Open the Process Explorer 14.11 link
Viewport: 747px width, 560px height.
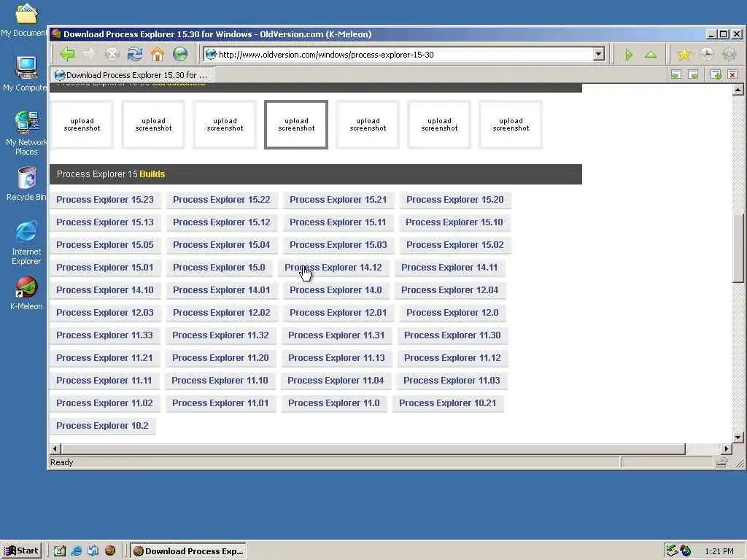pyautogui.click(x=449, y=267)
